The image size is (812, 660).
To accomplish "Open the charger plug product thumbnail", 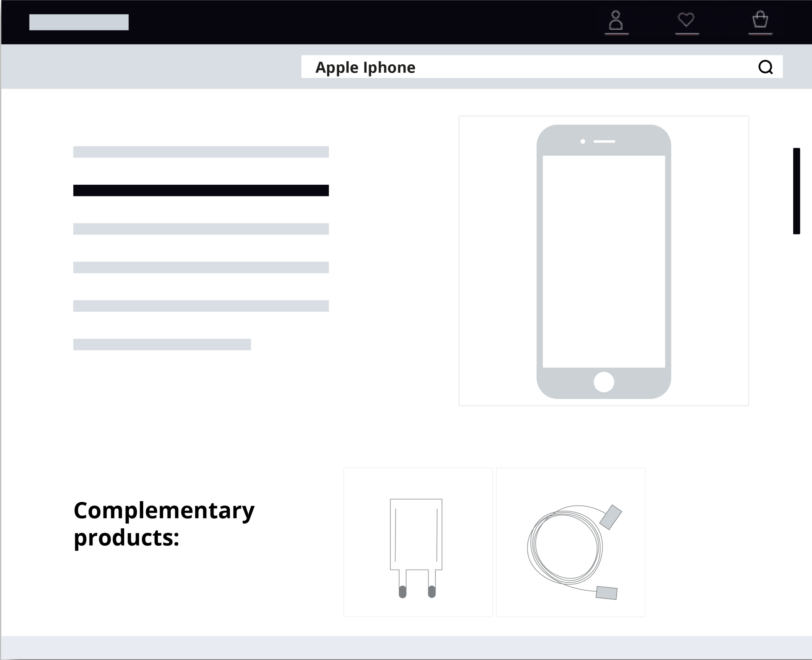I will pyautogui.click(x=418, y=542).
